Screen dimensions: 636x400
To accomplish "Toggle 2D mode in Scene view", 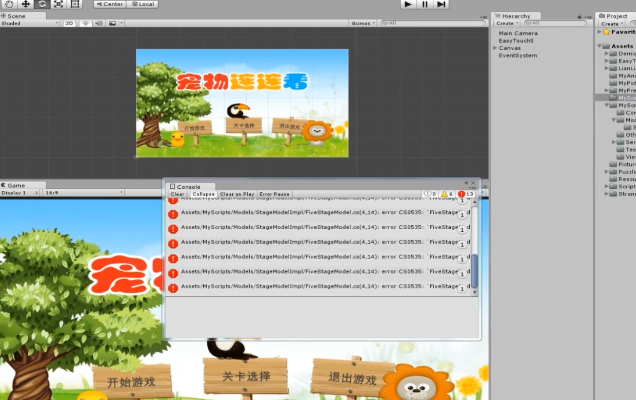I will click(x=70, y=23).
